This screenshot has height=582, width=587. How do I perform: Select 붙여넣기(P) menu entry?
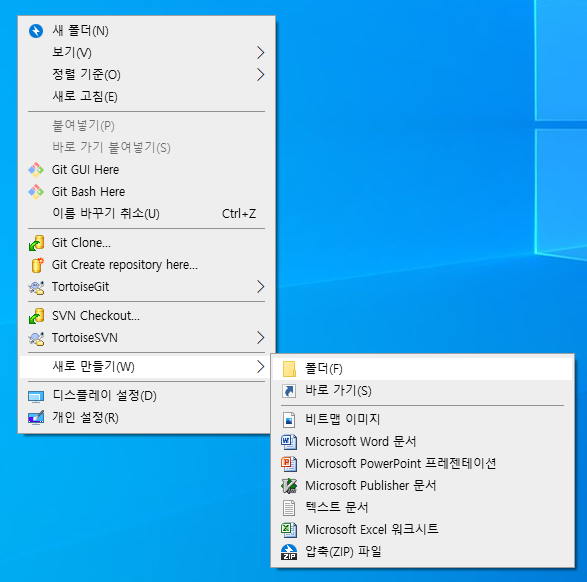(x=147, y=126)
